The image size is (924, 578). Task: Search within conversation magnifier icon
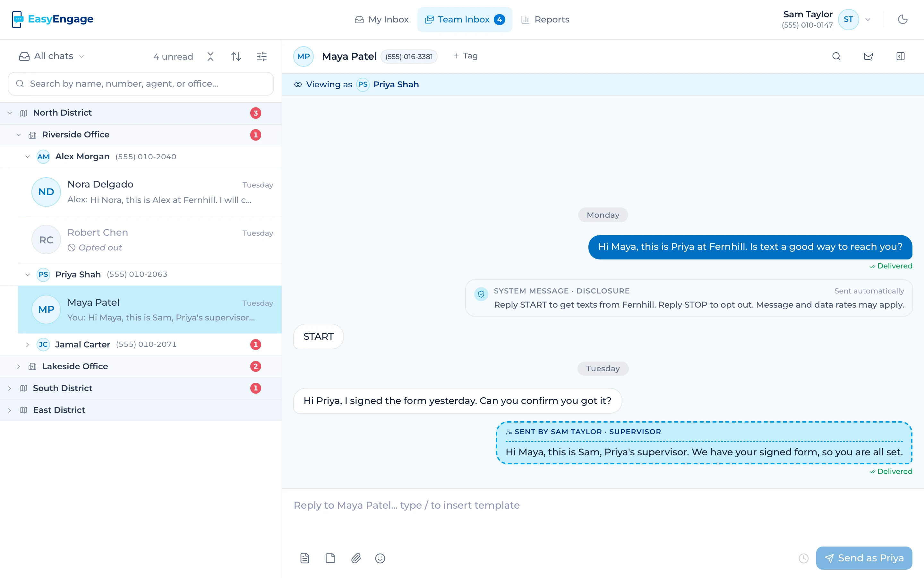[x=836, y=56]
